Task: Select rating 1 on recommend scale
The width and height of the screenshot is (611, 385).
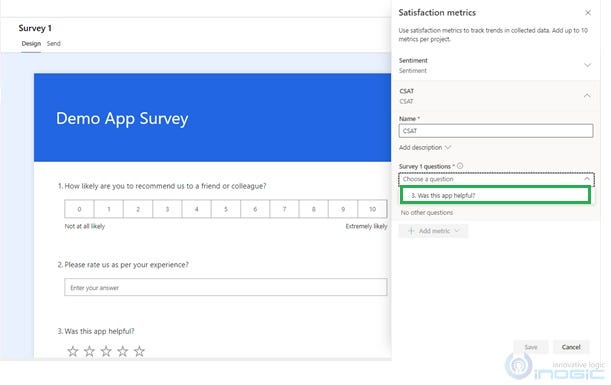Action: [109, 209]
